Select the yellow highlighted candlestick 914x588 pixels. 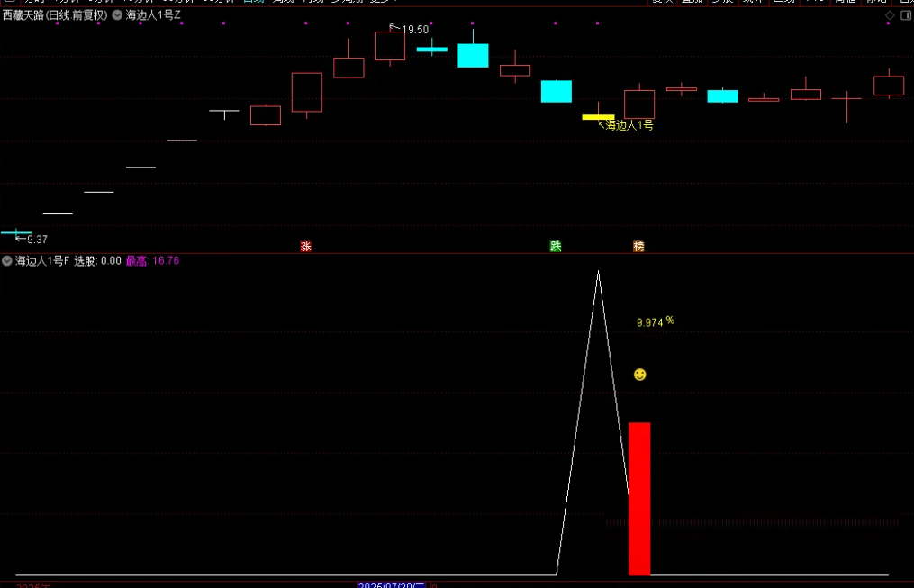(598, 117)
